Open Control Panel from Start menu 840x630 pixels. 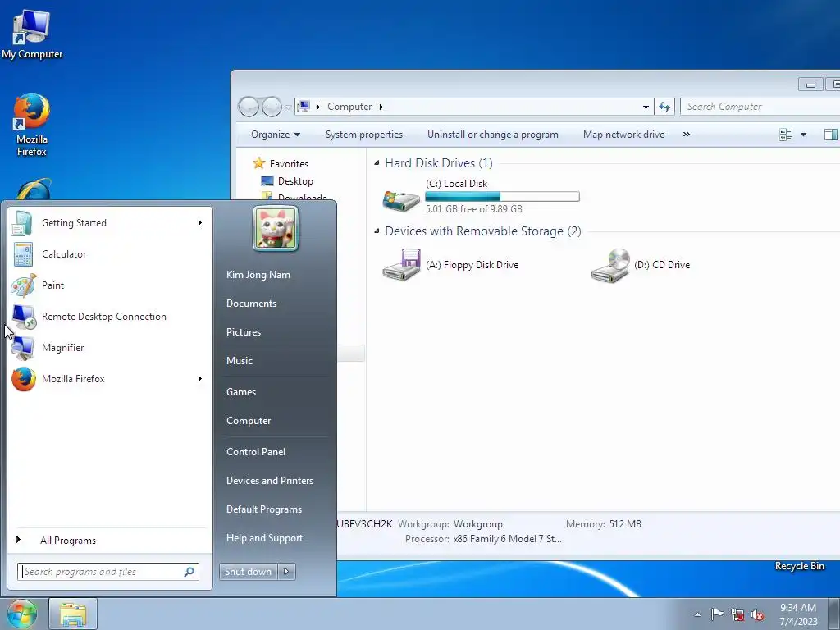pyautogui.click(x=256, y=452)
